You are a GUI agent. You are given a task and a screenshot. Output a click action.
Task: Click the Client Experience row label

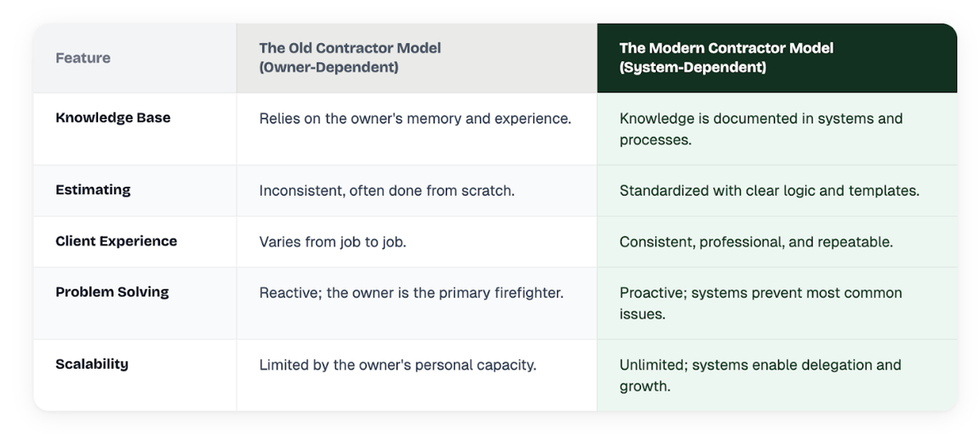tap(116, 241)
